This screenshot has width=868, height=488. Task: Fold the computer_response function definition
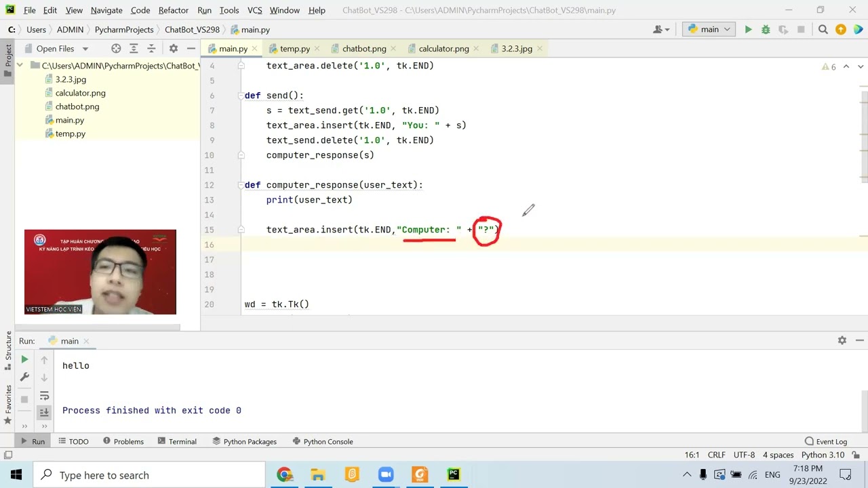tap(241, 185)
